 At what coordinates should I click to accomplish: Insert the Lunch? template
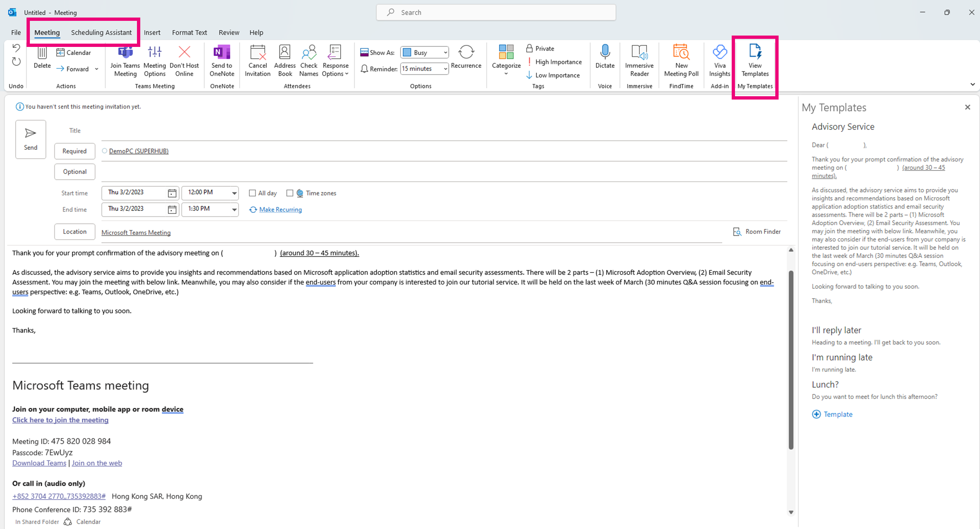coord(825,384)
